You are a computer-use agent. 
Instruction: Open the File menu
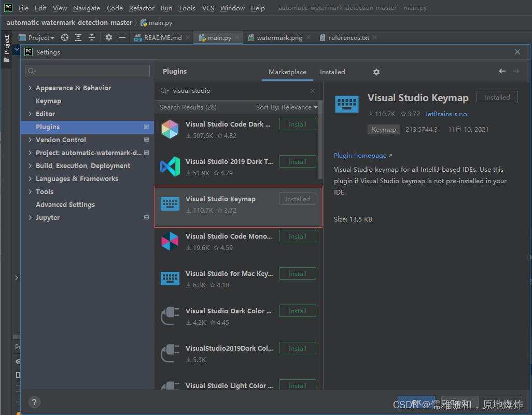coord(23,8)
